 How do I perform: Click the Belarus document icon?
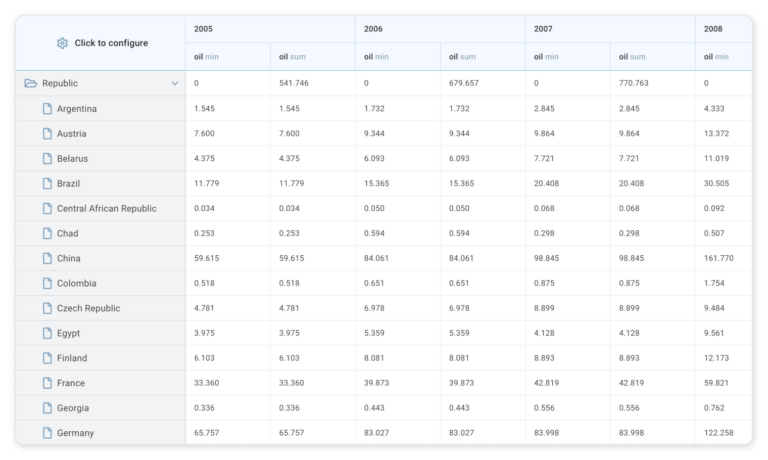(x=47, y=159)
